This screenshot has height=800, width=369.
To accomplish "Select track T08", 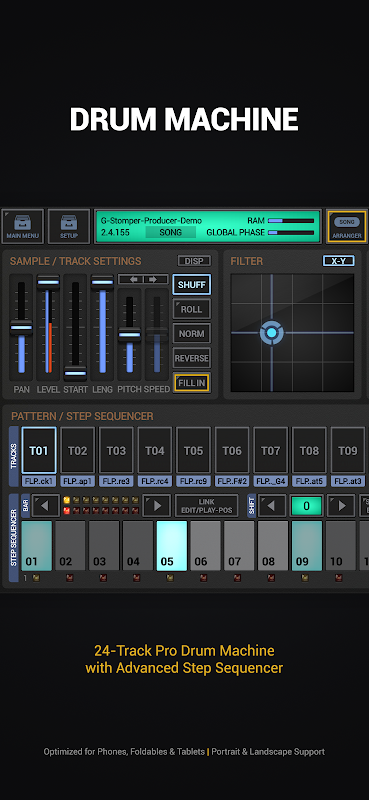I will pos(309,451).
